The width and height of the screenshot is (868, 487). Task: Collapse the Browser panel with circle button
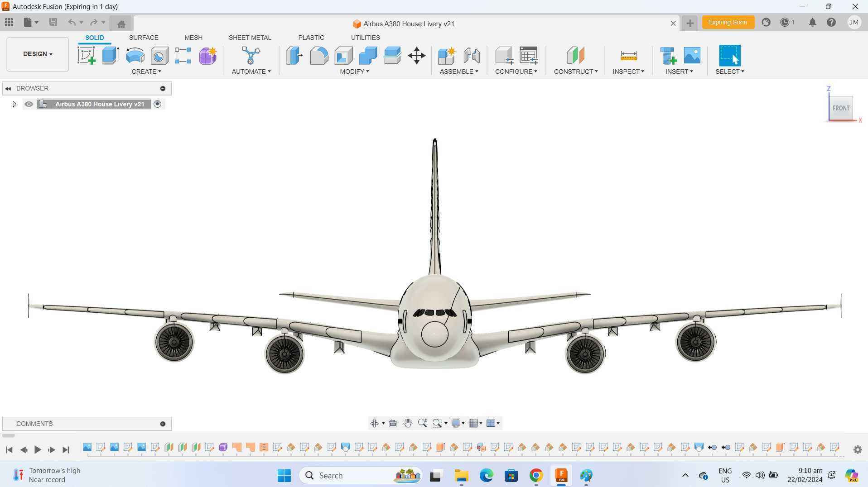(163, 88)
